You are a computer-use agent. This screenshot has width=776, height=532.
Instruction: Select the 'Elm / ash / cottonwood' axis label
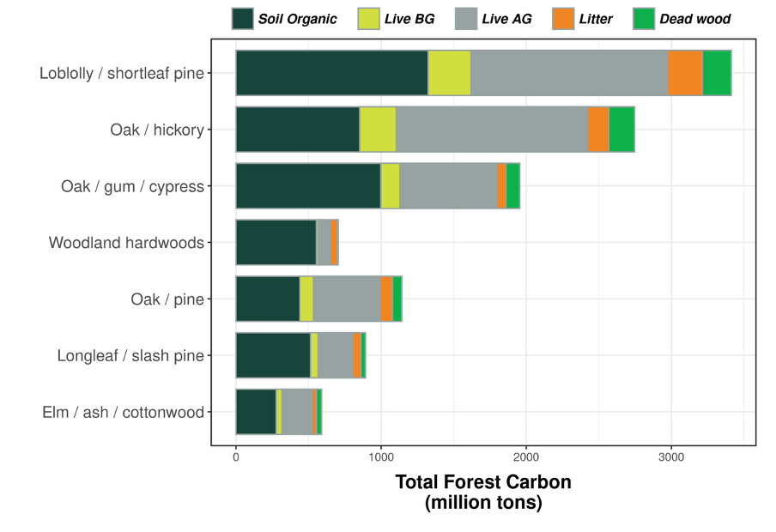tap(123, 412)
